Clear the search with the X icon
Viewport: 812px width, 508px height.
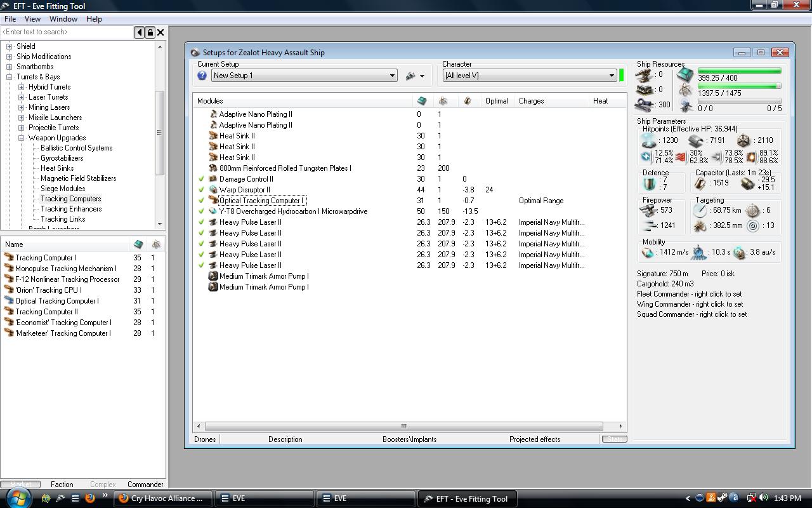(160, 32)
